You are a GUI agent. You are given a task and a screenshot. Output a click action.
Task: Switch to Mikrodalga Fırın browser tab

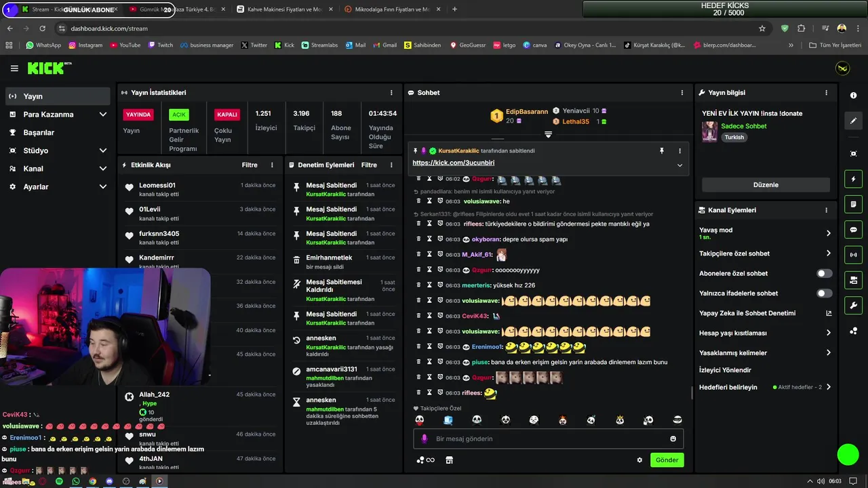click(391, 9)
